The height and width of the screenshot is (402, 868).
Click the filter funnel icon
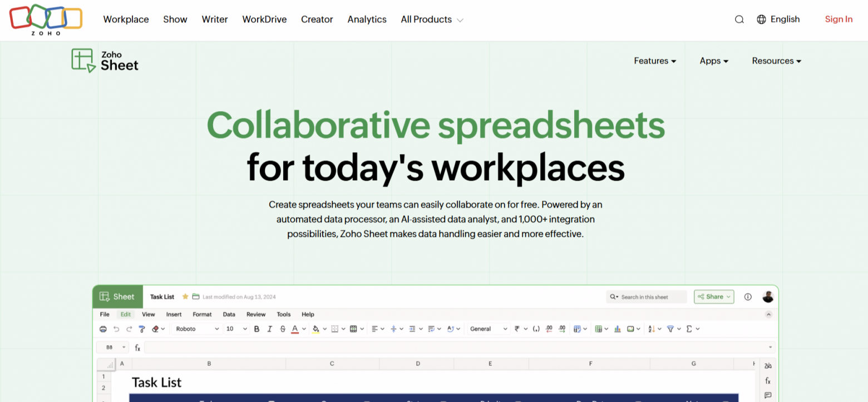point(670,329)
